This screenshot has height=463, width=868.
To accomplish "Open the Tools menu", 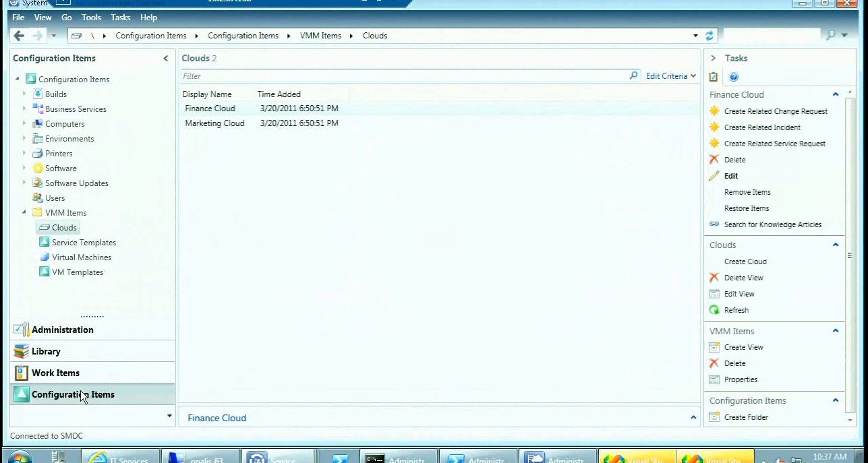I will pyautogui.click(x=91, y=18).
